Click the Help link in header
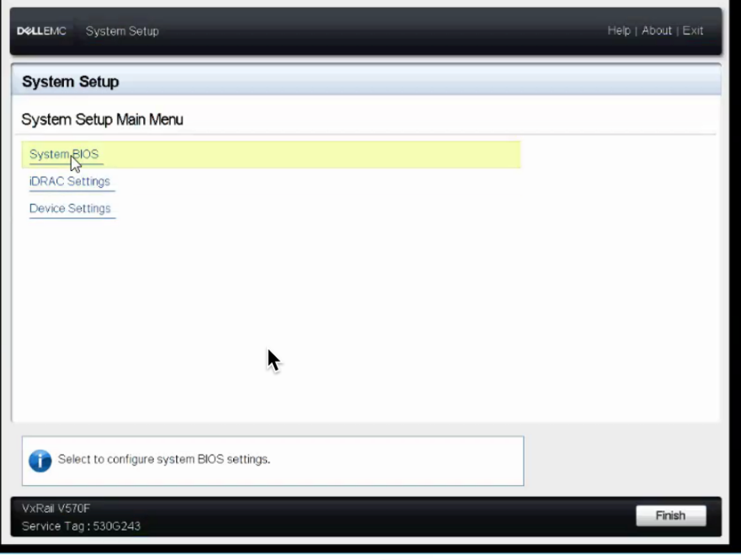The width and height of the screenshot is (741, 560). tap(619, 30)
